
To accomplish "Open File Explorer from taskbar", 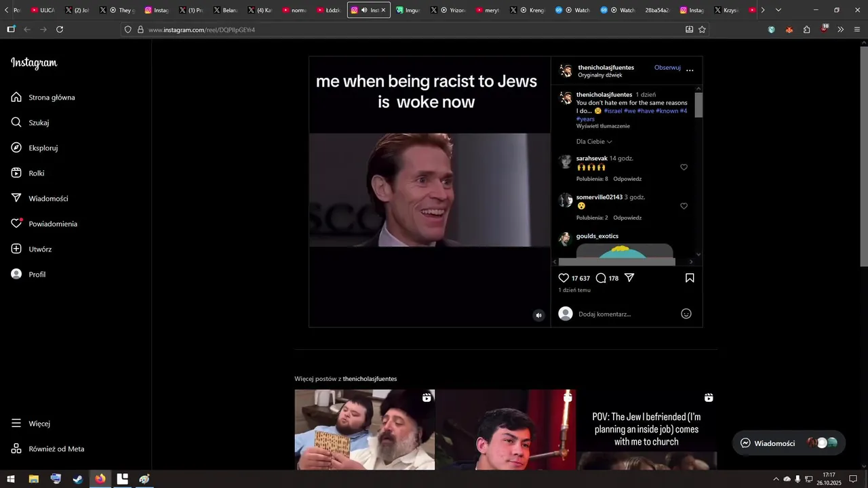I will coord(33,479).
